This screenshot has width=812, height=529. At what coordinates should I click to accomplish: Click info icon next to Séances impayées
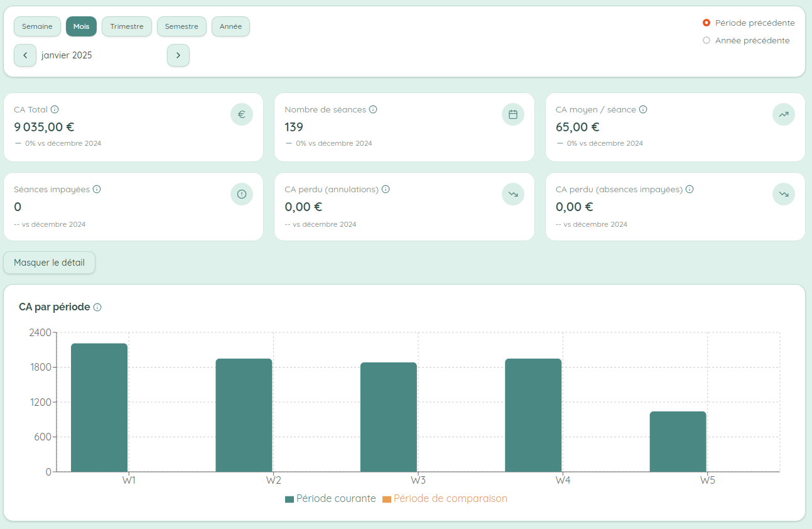[97, 189]
